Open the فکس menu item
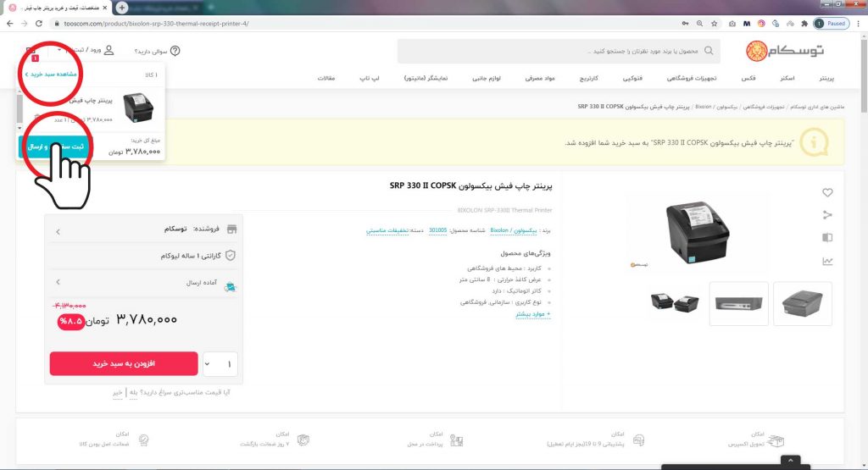Screen dimensions: 868x470 coord(748,79)
